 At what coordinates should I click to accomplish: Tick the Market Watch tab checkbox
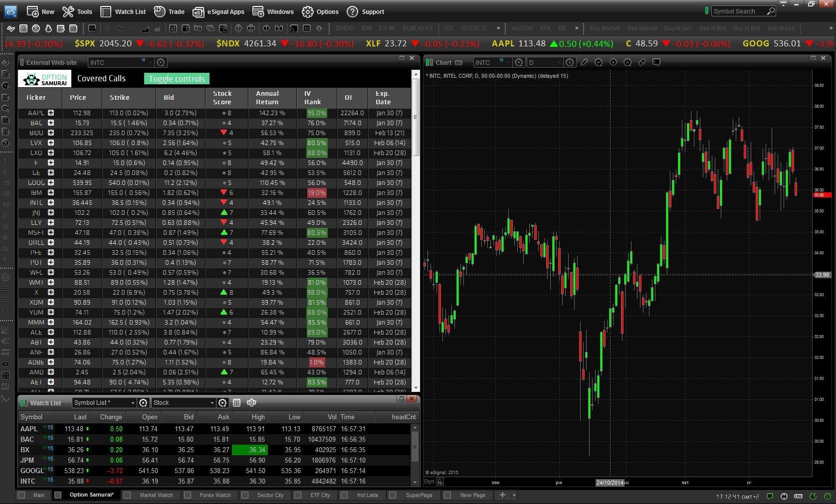point(127,495)
